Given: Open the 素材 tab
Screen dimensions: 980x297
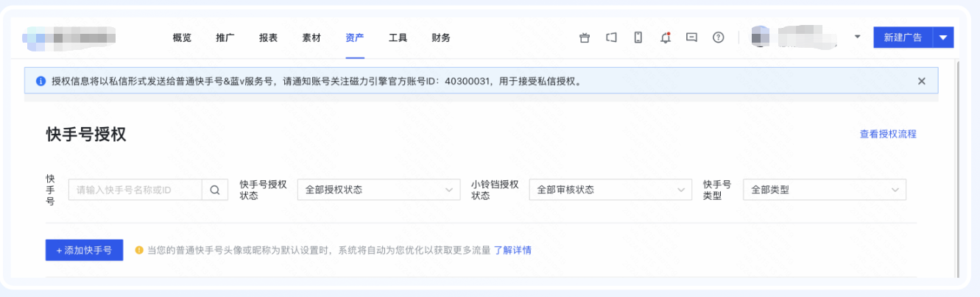Looking at the screenshot, I should pos(311,37).
